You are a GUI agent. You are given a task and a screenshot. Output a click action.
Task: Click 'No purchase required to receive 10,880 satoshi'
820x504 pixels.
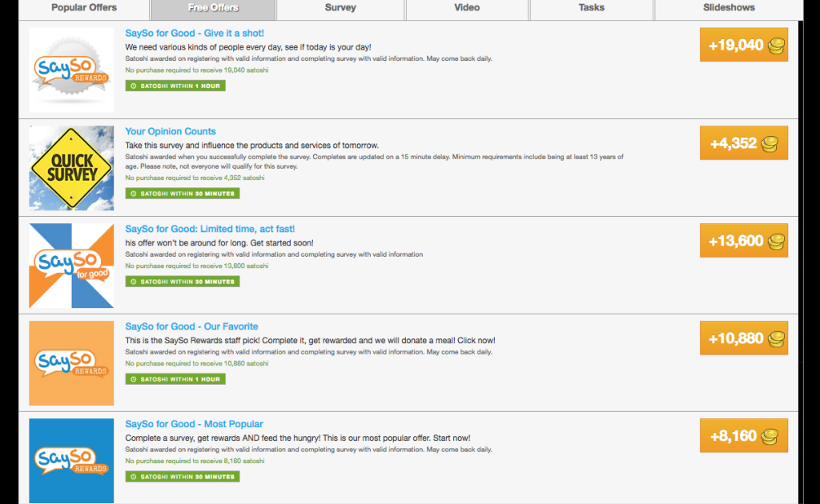coord(197,363)
